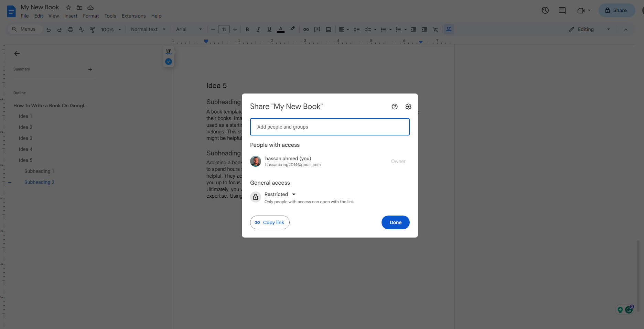644x329 pixels.
Task: Open the Restricted access dropdown
Action: [280, 194]
